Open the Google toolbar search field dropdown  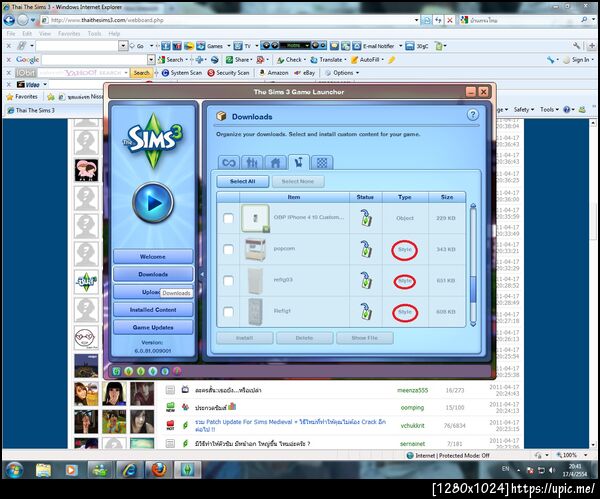(x=151, y=60)
